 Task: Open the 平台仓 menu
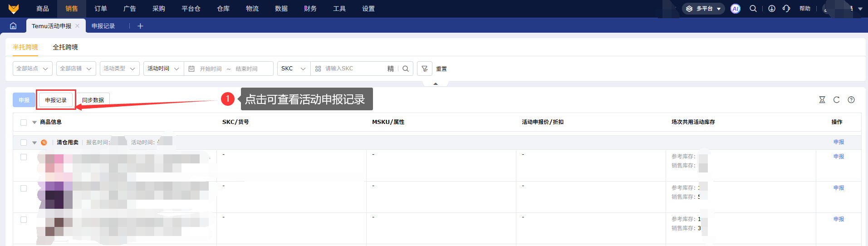point(191,9)
